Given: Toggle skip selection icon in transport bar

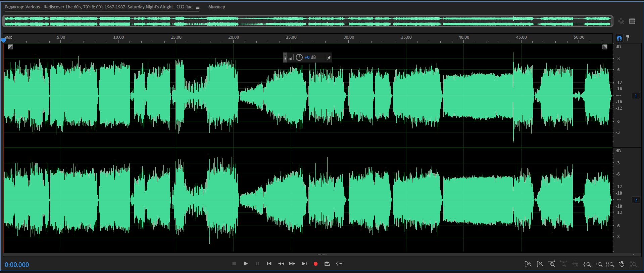Looking at the screenshot, I should (x=339, y=264).
